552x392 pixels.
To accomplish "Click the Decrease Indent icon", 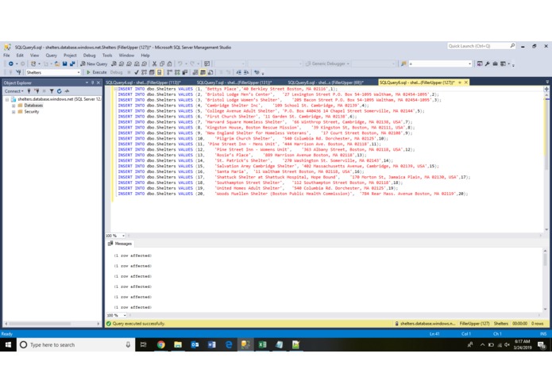I will [239, 72].
